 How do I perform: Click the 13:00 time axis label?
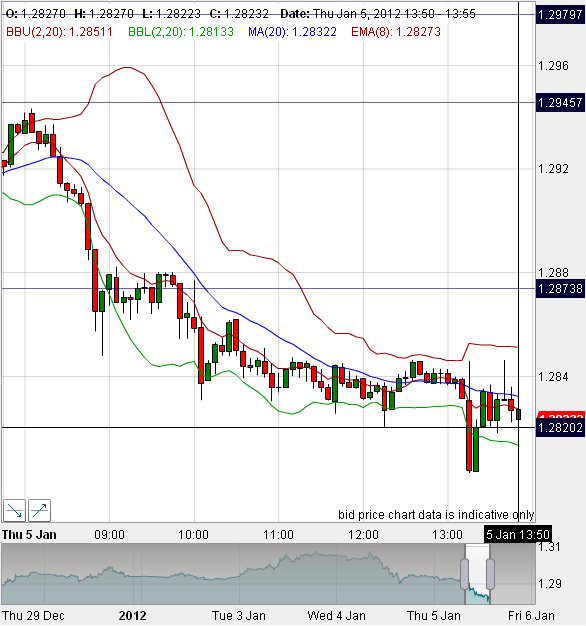coord(447,535)
